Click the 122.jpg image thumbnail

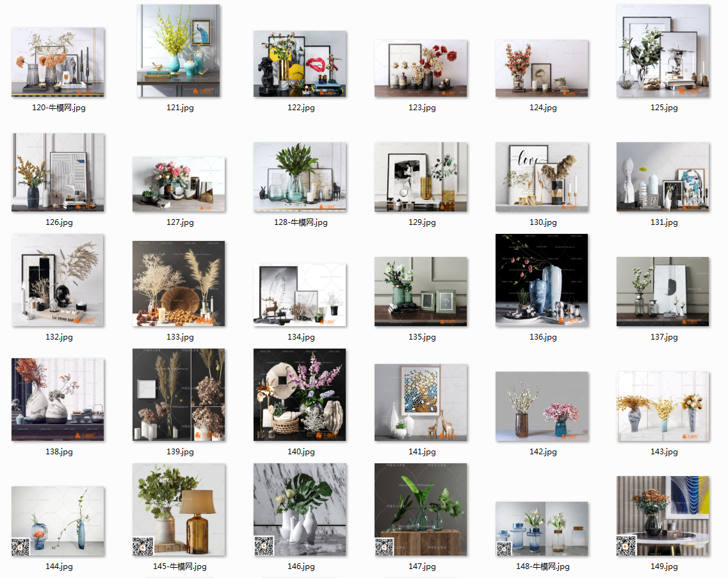pyautogui.click(x=300, y=63)
